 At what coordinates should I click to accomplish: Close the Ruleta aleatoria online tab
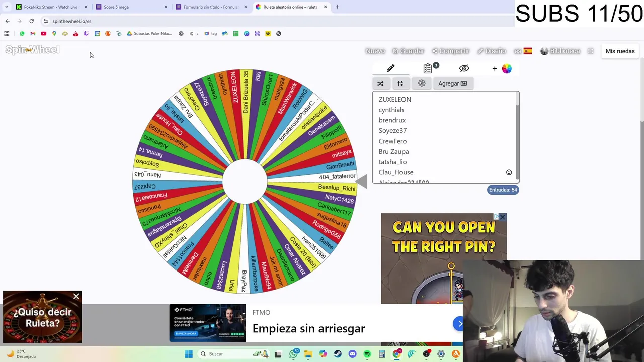click(x=325, y=7)
